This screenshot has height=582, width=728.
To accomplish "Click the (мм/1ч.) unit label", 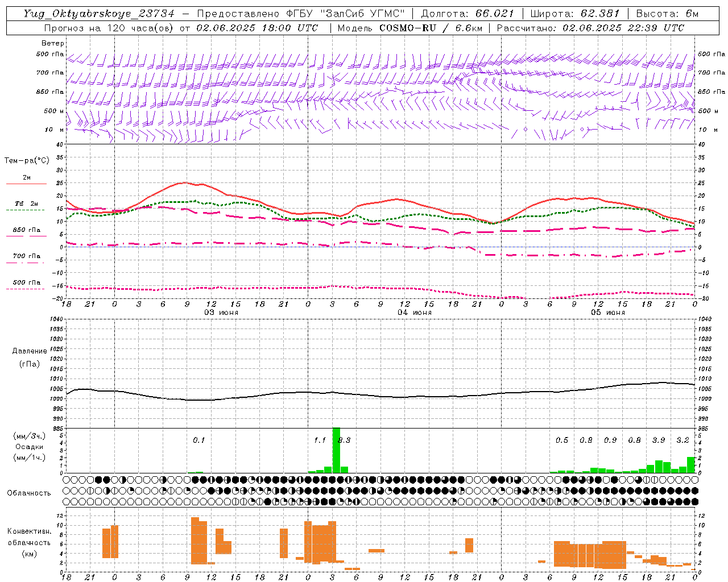I will [x=30, y=458].
